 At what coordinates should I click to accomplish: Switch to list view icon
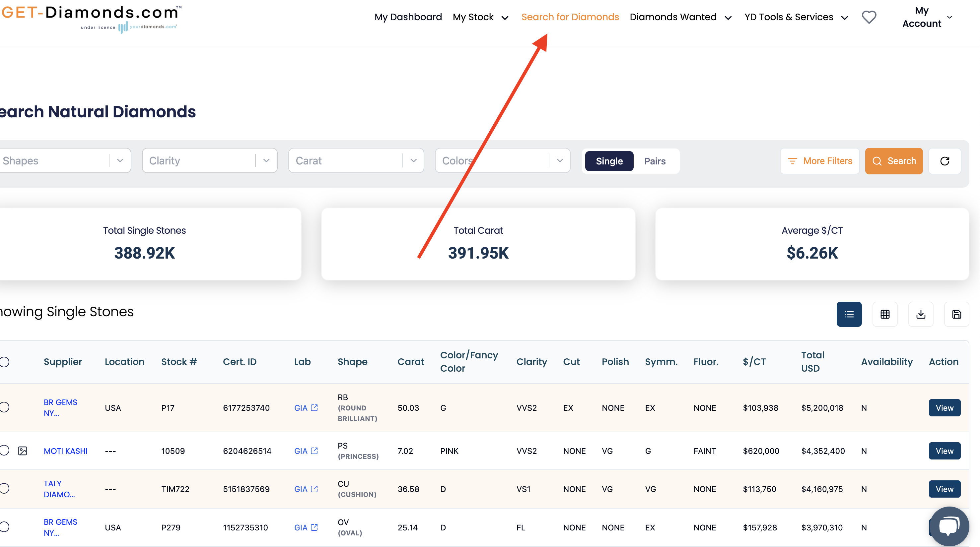[x=849, y=314]
